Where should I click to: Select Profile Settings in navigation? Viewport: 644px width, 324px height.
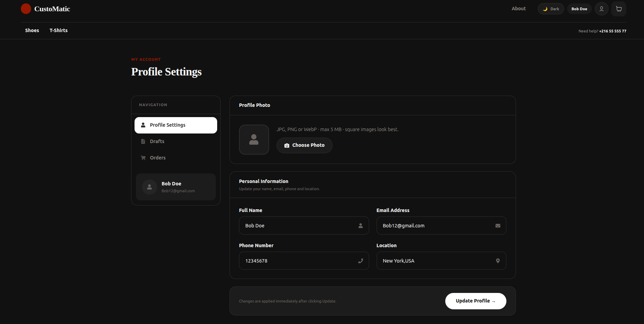pos(176,125)
